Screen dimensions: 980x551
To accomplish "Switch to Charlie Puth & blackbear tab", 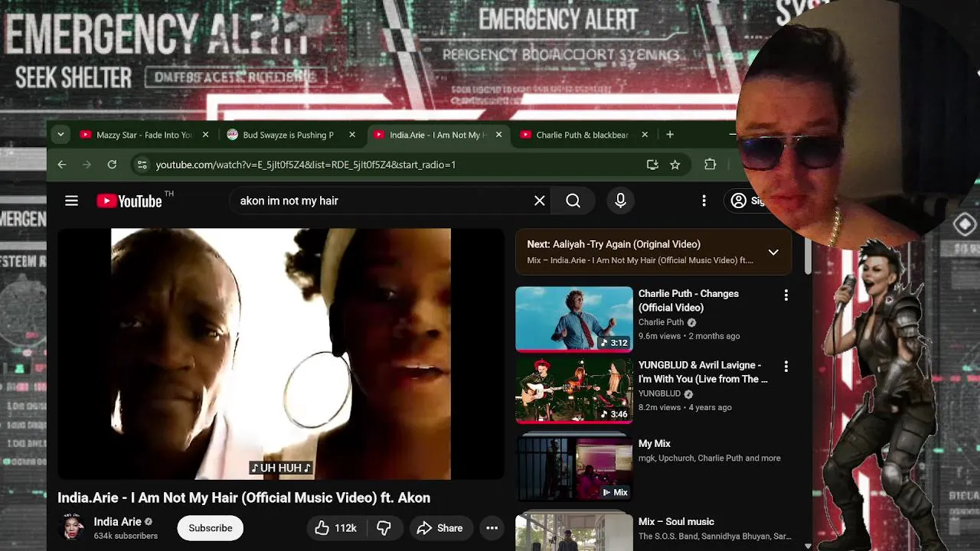I will (582, 135).
